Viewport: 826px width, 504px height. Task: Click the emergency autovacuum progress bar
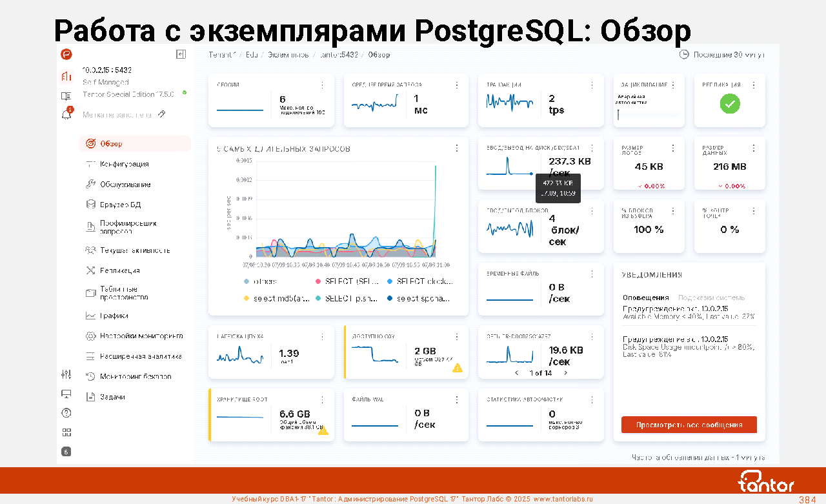point(648,115)
